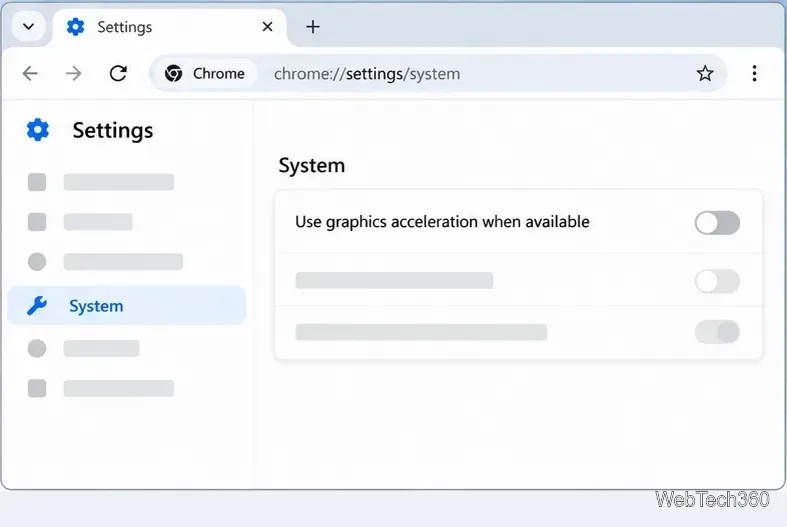The width and height of the screenshot is (787, 527).
Task: Select System in the sidebar
Action: point(126,306)
